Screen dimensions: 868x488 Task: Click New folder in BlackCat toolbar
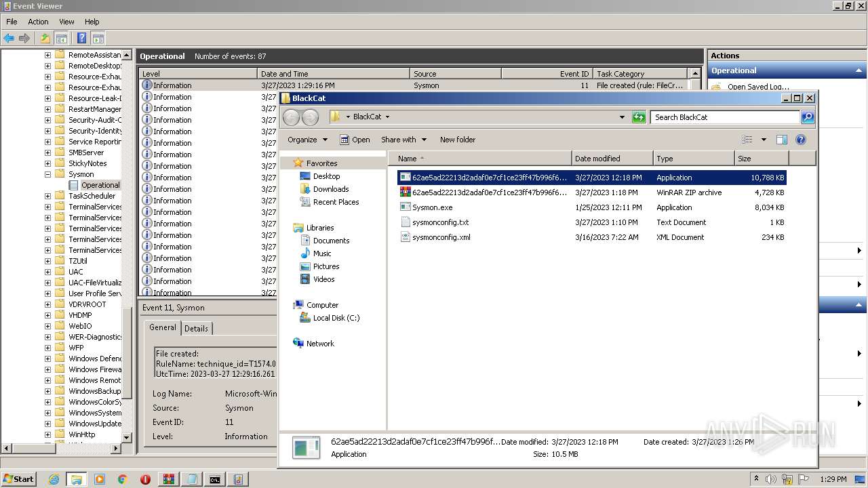(458, 140)
